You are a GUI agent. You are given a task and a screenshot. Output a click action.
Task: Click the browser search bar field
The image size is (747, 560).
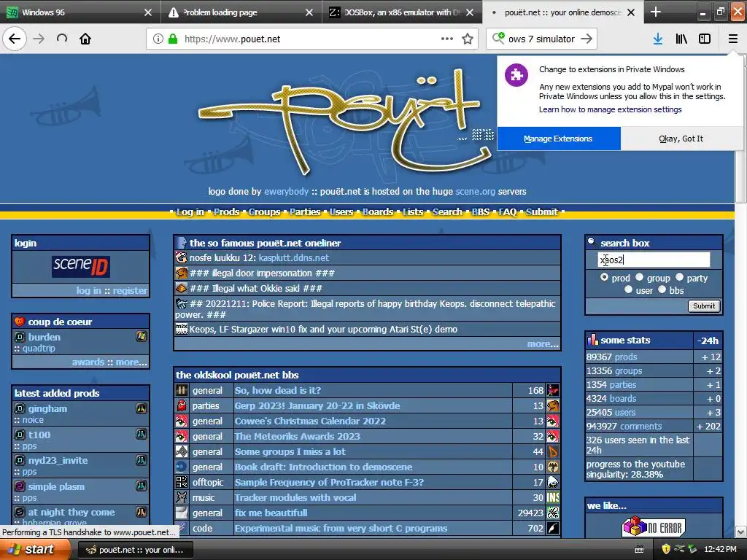tap(542, 39)
